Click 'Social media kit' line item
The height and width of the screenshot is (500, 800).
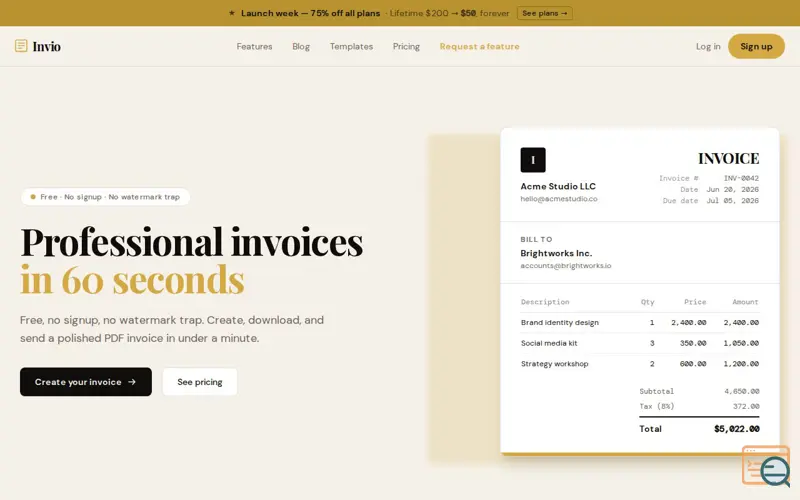[549, 343]
